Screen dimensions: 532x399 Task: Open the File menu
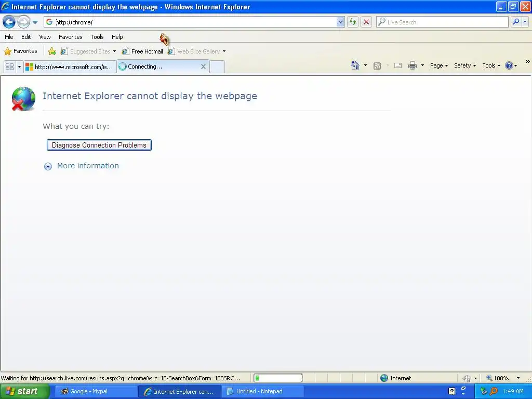pyautogui.click(x=9, y=37)
